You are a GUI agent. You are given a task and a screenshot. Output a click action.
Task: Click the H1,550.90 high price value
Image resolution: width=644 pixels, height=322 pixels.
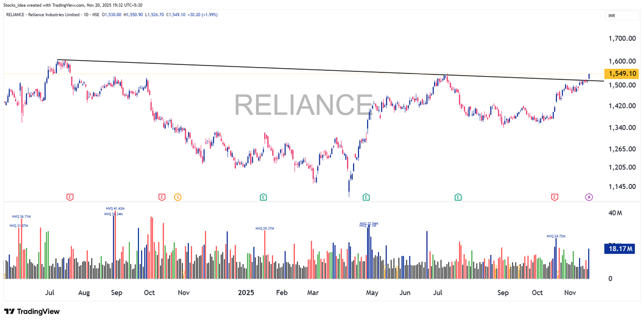tap(133, 14)
